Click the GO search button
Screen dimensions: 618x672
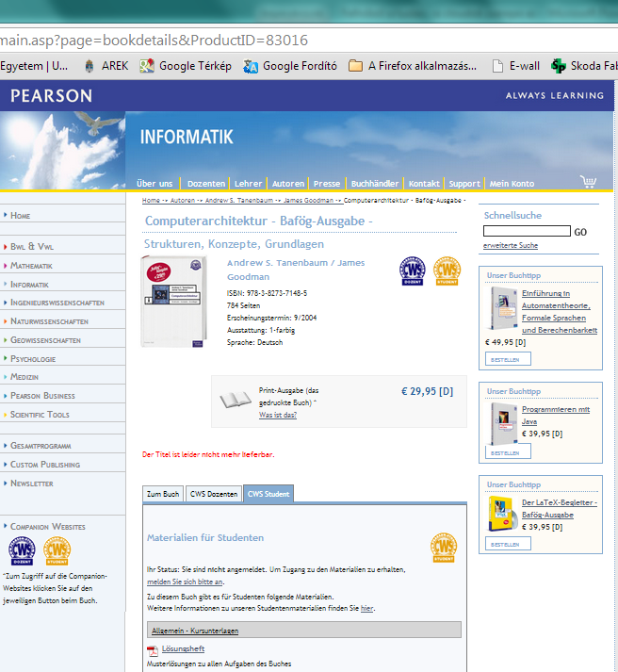(x=580, y=232)
